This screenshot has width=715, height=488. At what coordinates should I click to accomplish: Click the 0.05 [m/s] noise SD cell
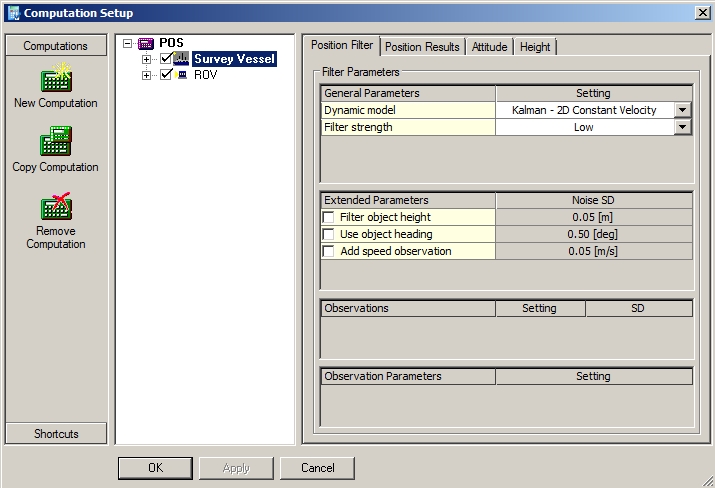click(593, 251)
